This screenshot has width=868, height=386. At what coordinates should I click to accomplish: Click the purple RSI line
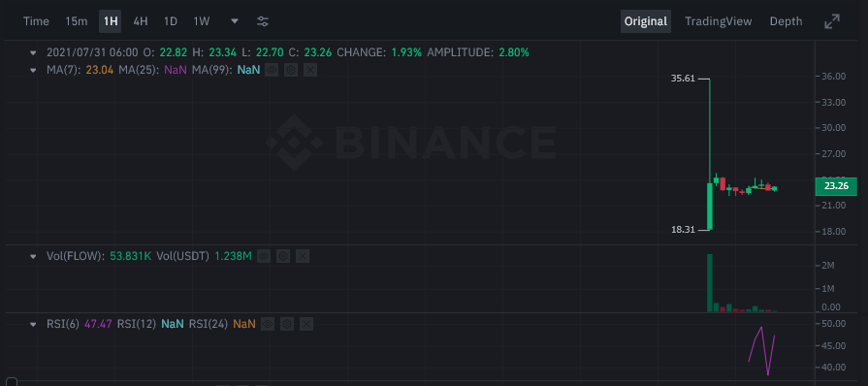point(761,351)
